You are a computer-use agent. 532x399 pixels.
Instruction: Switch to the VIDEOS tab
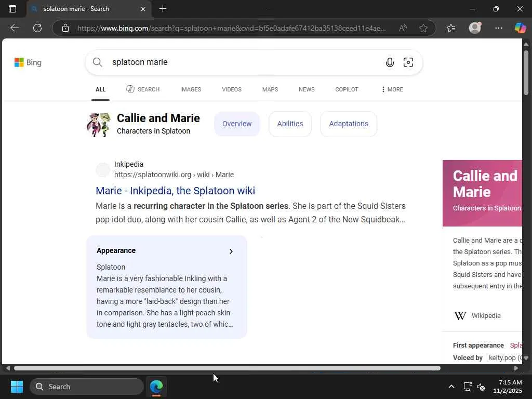(232, 89)
